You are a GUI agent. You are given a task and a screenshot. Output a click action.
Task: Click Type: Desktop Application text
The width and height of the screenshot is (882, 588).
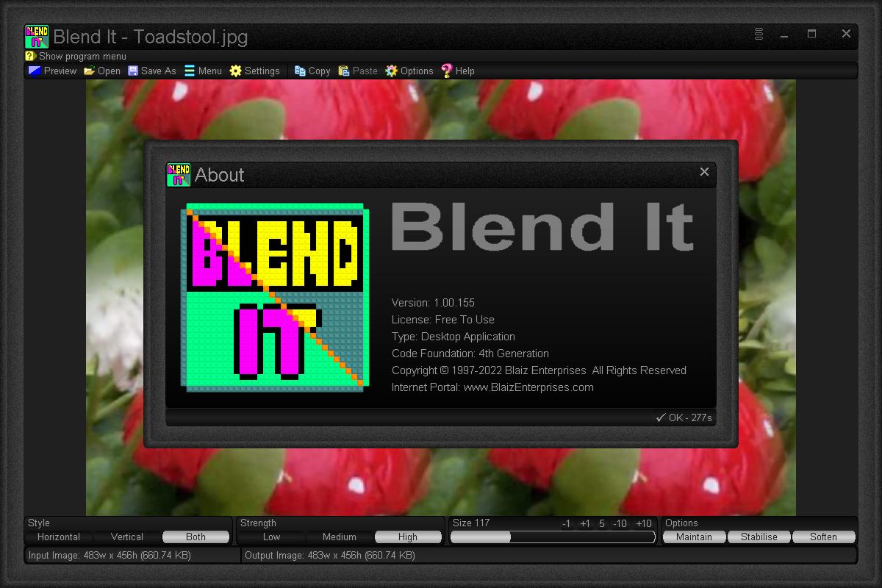tap(453, 337)
